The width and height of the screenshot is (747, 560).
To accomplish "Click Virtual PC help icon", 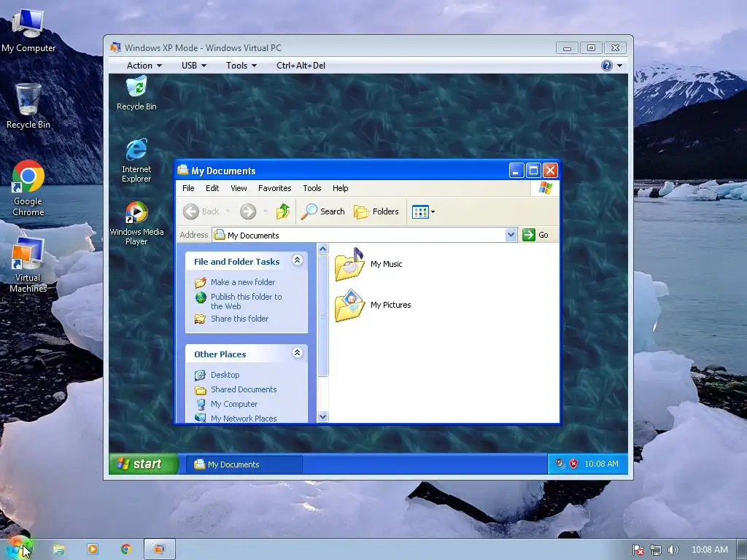I will point(606,65).
